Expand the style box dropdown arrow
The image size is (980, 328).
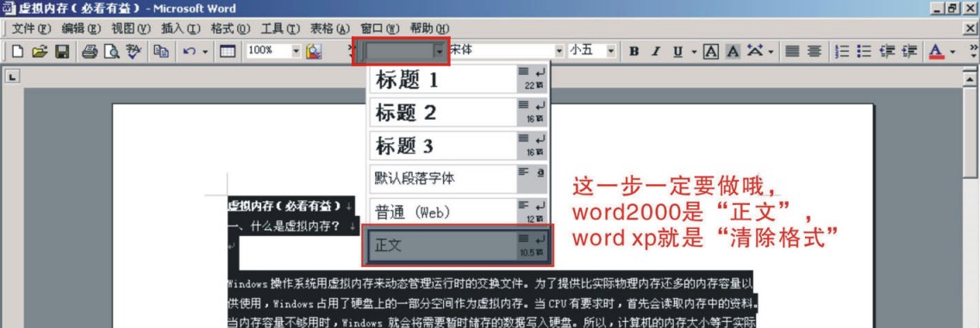tap(440, 52)
